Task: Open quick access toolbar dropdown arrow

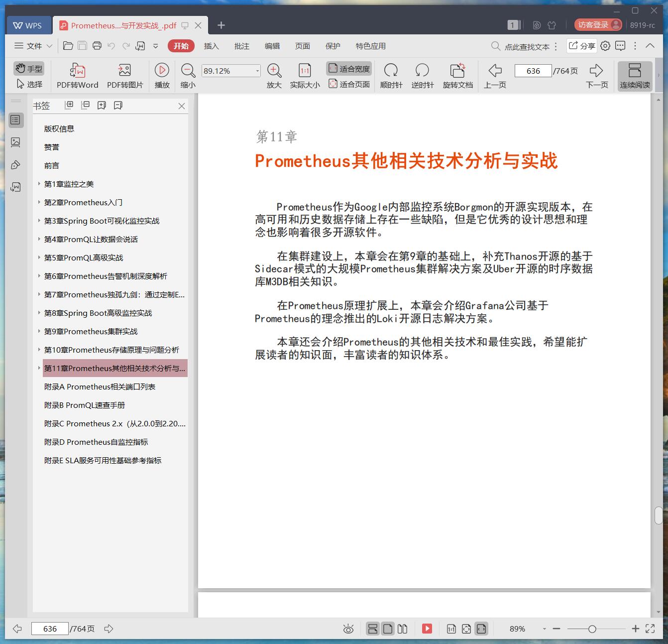Action: [x=156, y=46]
